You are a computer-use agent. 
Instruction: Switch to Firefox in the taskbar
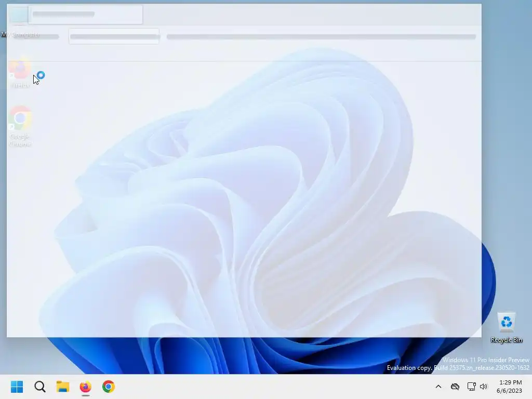coord(86,387)
